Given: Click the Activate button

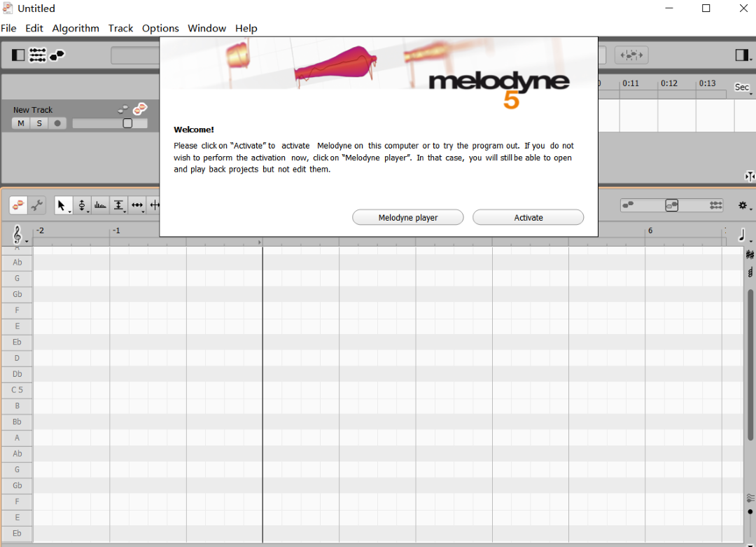Looking at the screenshot, I should pyautogui.click(x=528, y=218).
